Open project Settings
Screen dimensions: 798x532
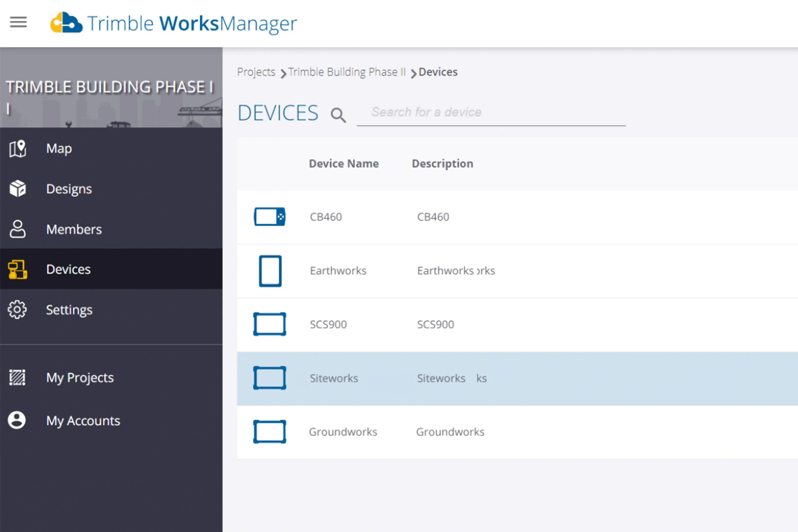(x=69, y=310)
